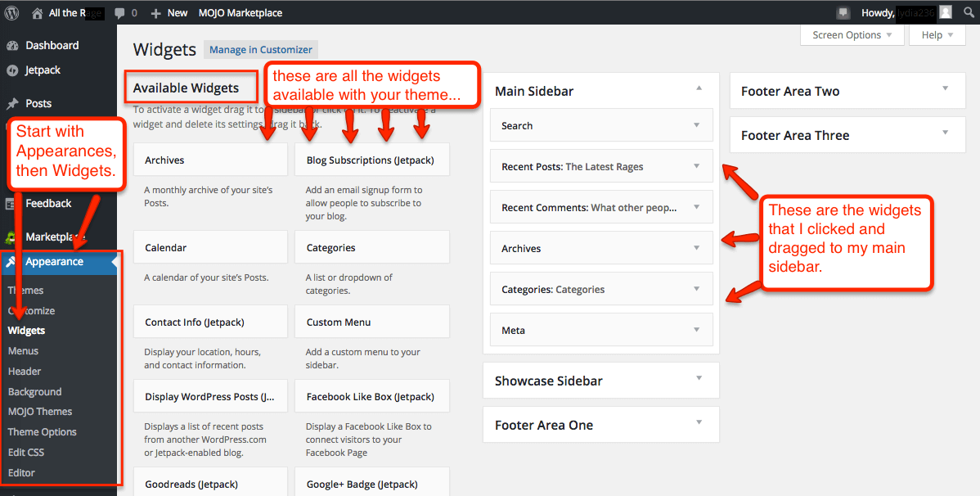The width and height of the screenshot is (980, 496).
Task: Click the user avatar next to Howdy
Action: coord(945,12)
